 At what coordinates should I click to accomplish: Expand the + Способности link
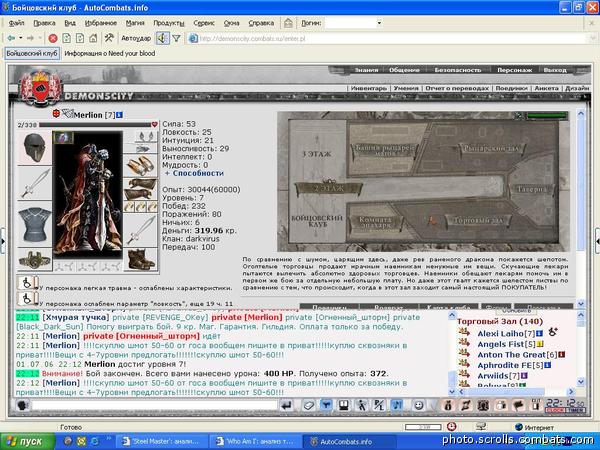tap(194, 173)
